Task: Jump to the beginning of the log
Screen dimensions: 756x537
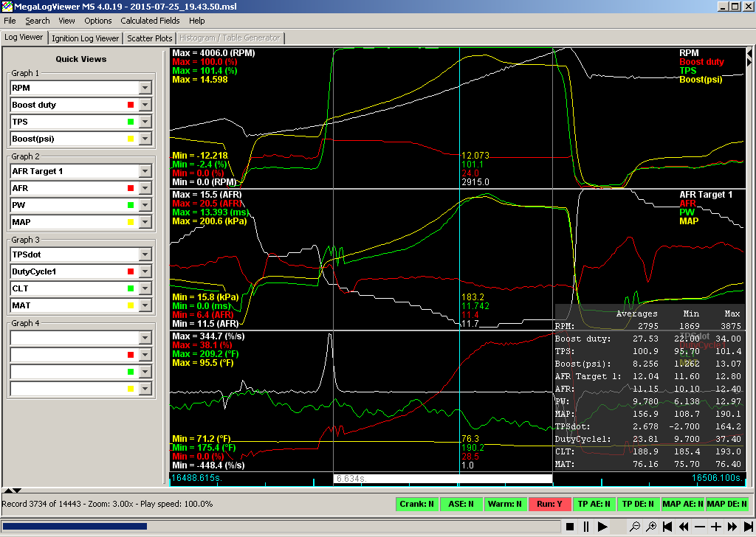Action: coord(667,527)
